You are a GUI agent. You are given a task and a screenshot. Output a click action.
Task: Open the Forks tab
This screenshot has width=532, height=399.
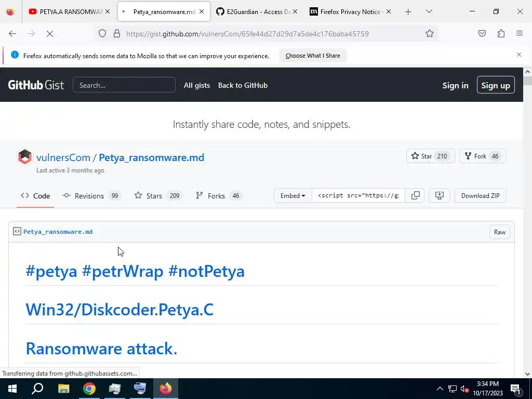[x=219, y=196]
